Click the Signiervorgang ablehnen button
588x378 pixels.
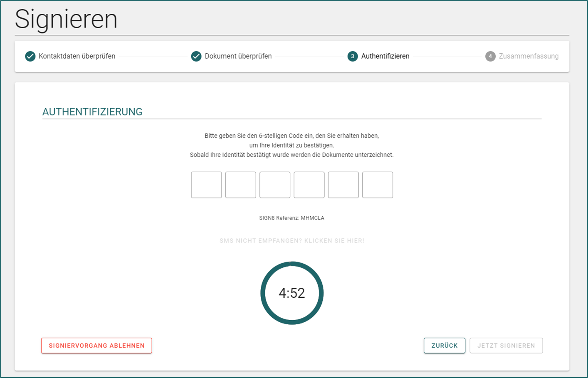tap(96, 346)
